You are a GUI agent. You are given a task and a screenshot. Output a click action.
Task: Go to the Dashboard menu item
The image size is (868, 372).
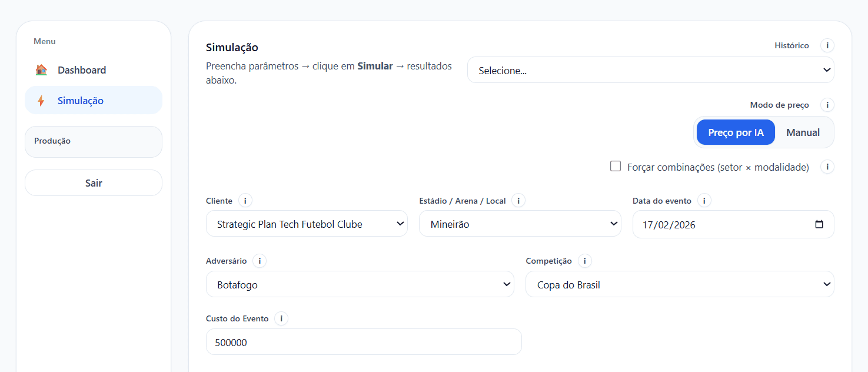click(x=82, y=69)
